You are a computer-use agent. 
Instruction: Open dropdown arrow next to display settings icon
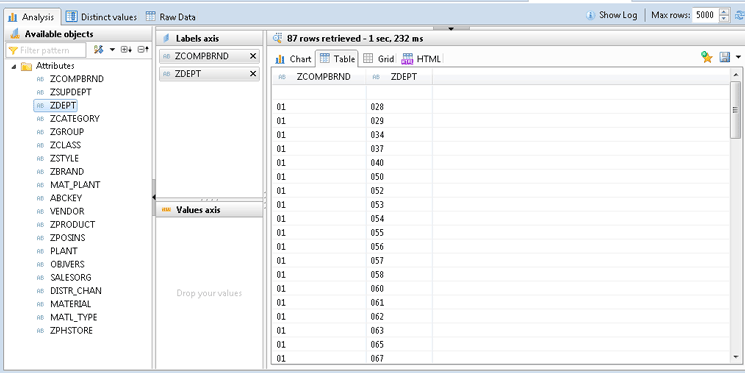(112, 49)
